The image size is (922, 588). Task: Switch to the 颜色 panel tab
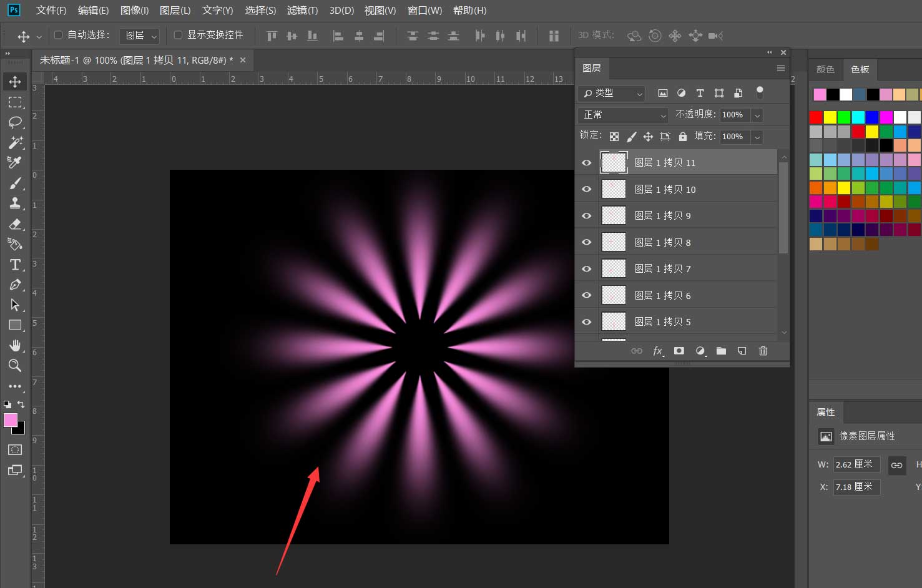click(x=825, y=69)
